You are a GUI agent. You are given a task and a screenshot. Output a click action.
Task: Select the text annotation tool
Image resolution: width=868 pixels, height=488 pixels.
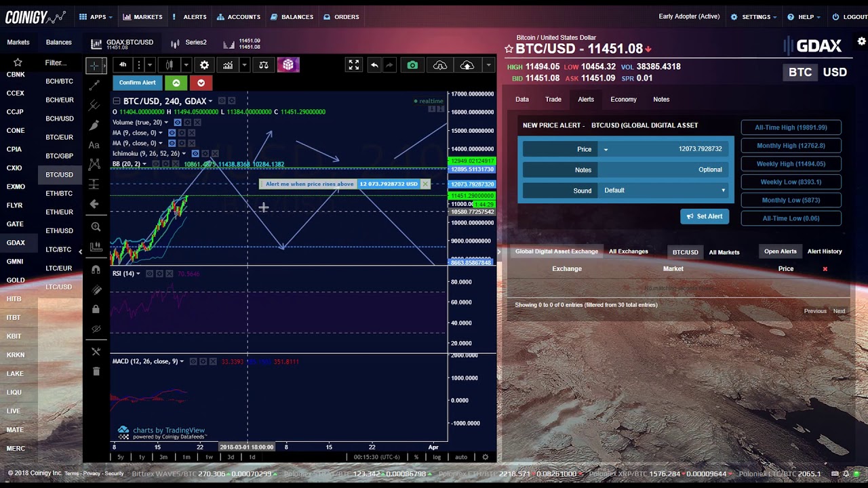pos(94,144)
